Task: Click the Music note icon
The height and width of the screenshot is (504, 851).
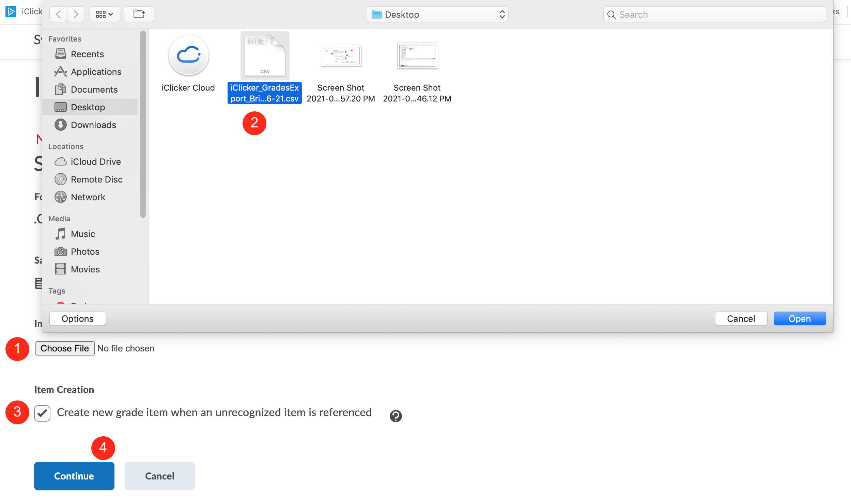Action: click(x=61, y=234)
